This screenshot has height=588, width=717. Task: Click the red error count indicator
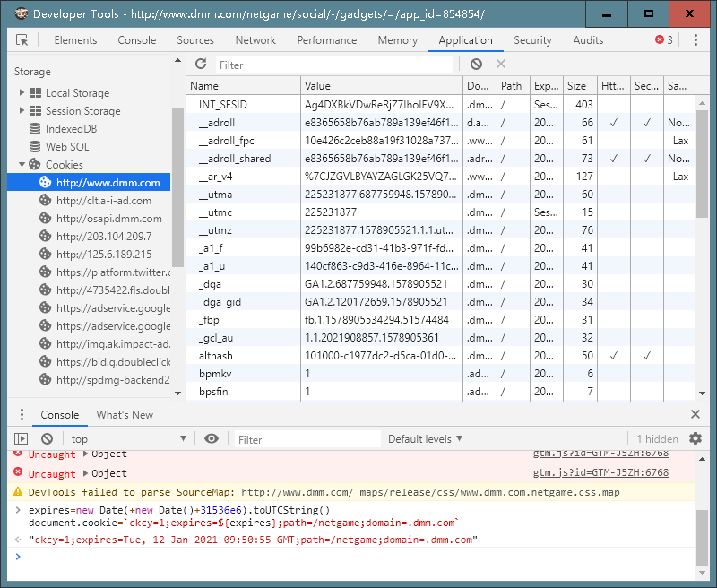pos(663,40)
